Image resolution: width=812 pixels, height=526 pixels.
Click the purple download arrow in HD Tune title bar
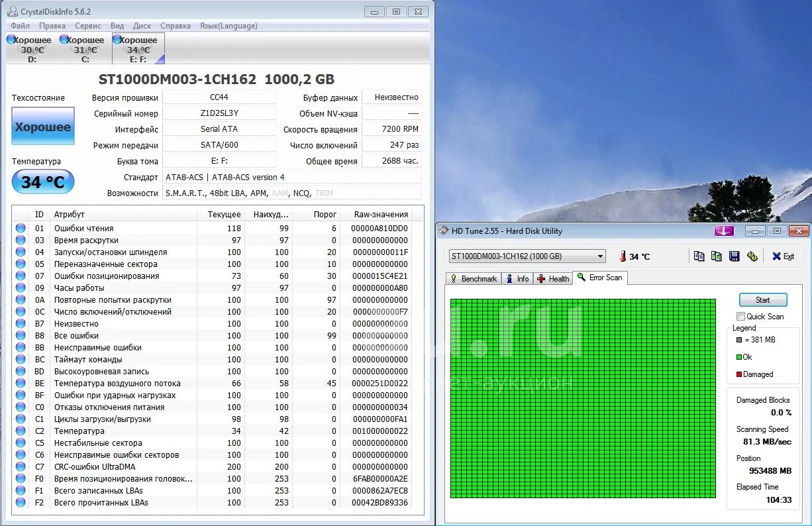723,231
